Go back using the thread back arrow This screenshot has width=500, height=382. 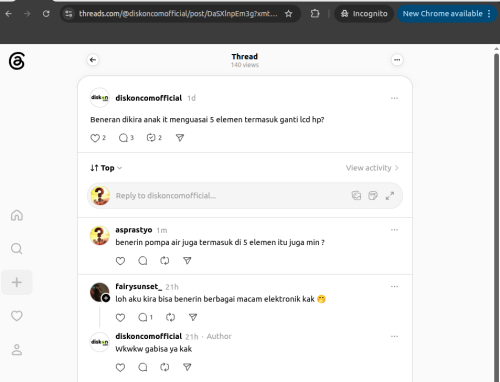pyautogui.click(x=93, y=60)
